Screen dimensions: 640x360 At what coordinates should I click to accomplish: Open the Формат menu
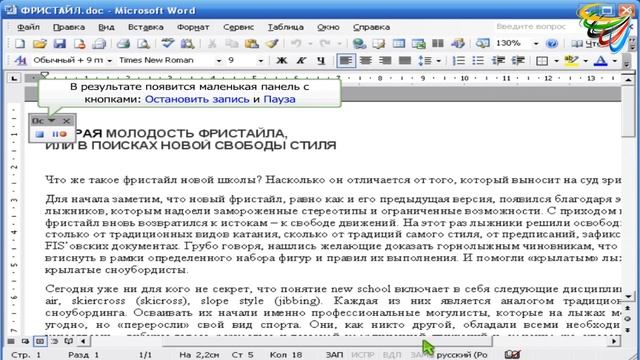point(193,27)
